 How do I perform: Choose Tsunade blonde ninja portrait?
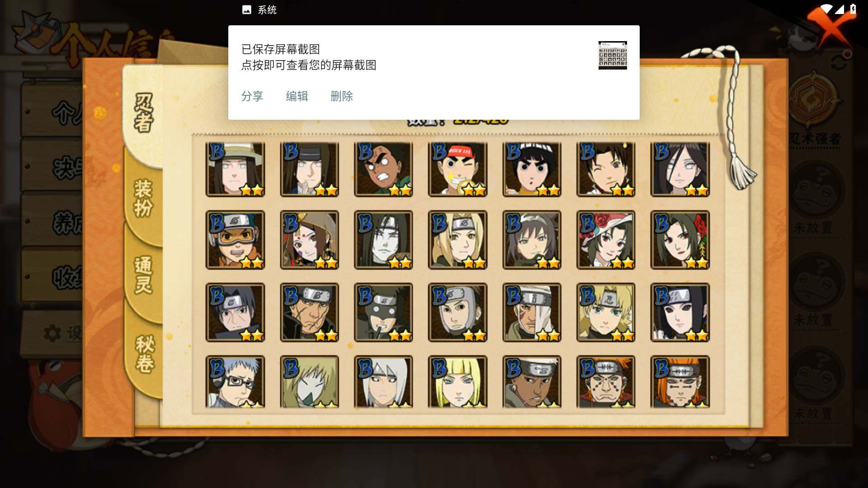coord(458,240)
